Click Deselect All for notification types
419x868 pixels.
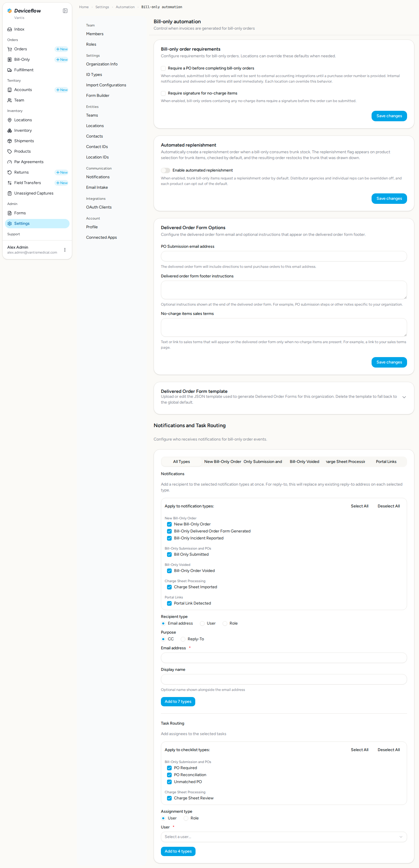coord(389,507)
